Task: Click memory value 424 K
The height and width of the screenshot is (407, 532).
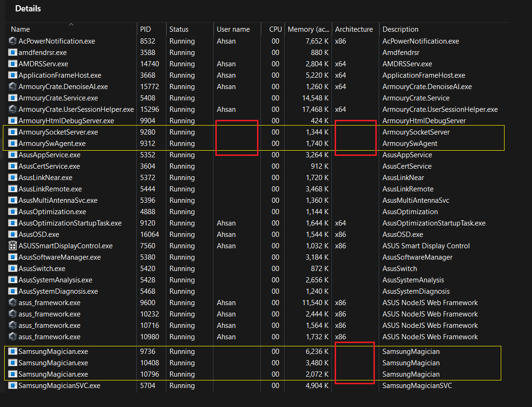Action: coord(320,121)
